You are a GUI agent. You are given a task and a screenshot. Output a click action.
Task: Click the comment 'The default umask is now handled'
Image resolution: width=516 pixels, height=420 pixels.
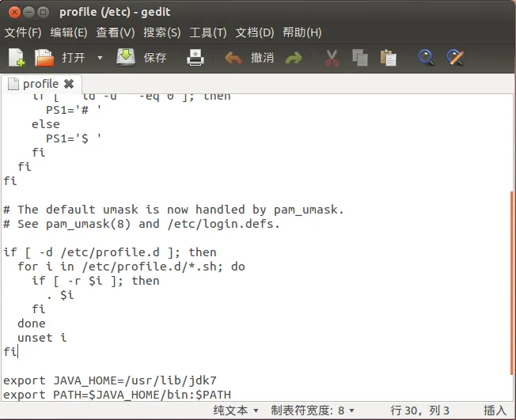click(x=174, y=210)
